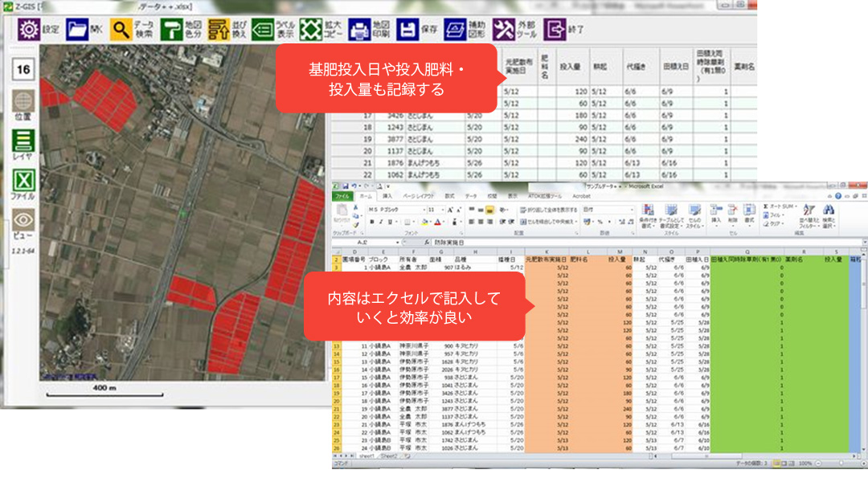Open format as table テーブルとして書式設定

point(671,216)
